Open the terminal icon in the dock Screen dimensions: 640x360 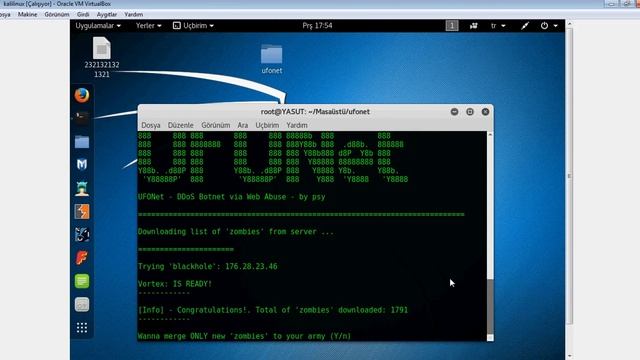pos(82,118)
